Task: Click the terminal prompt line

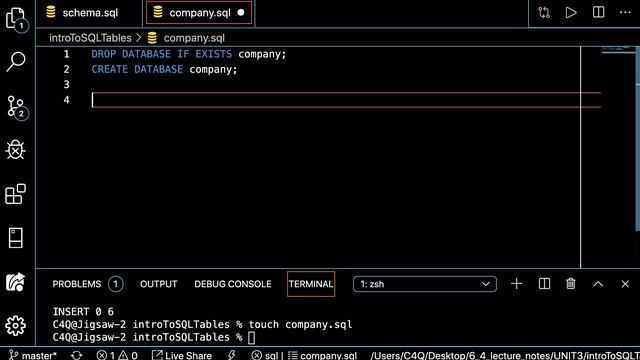Action: point(153,337)
